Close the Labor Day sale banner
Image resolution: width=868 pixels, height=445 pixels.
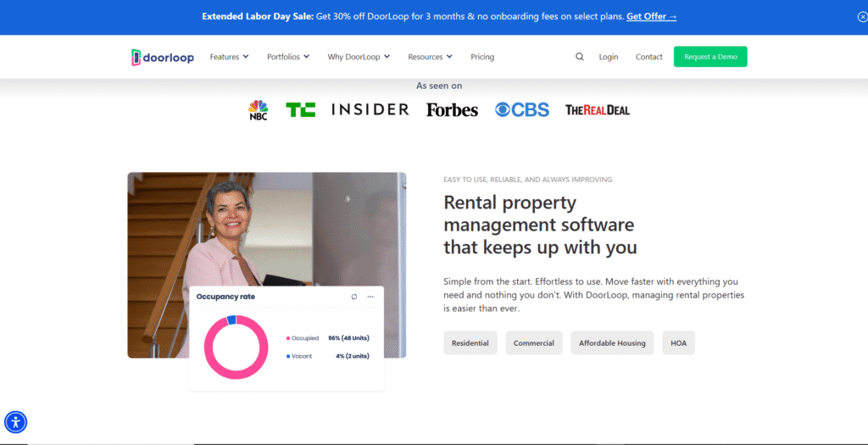coord(863,16)
